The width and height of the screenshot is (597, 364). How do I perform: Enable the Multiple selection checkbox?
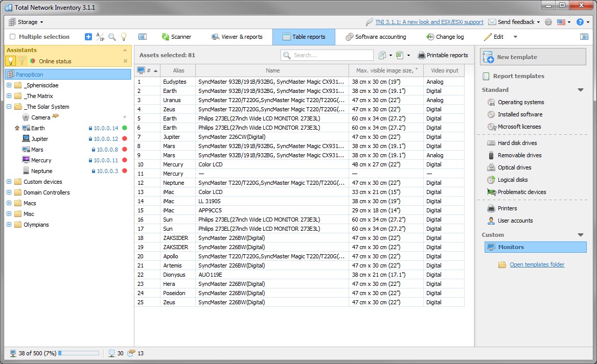13,37
